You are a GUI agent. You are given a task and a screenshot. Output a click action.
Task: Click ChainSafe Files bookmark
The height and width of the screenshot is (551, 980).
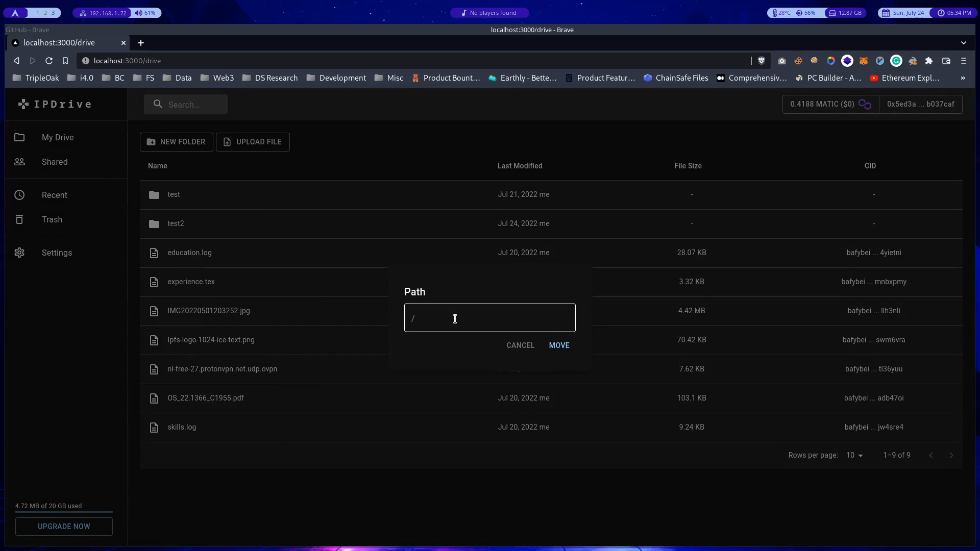pyautogui.click(x=676, y=78)
